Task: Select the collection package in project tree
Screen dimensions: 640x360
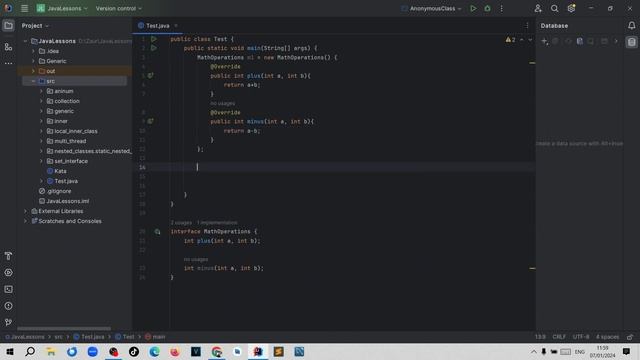Action: [67, 101]
